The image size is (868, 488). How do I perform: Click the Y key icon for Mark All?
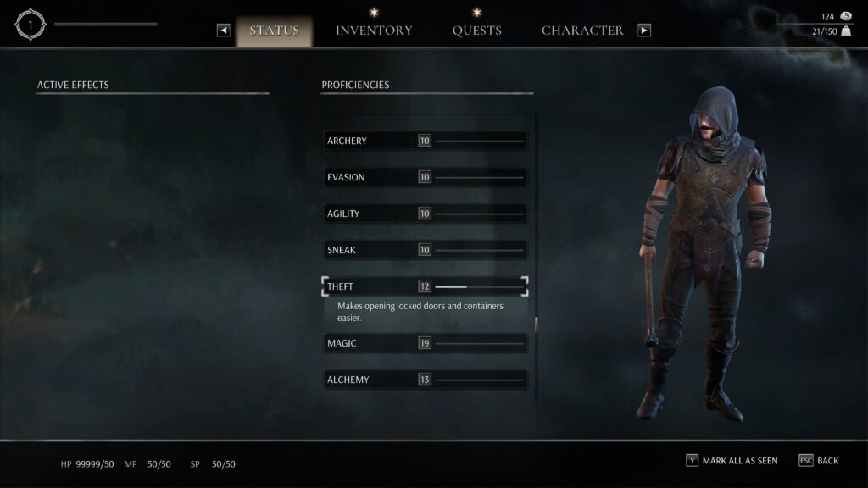click(x=692, y=460)
